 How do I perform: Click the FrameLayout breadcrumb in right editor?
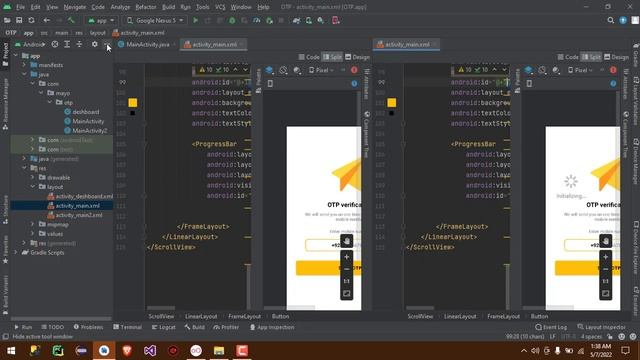[x=503, y=316]
